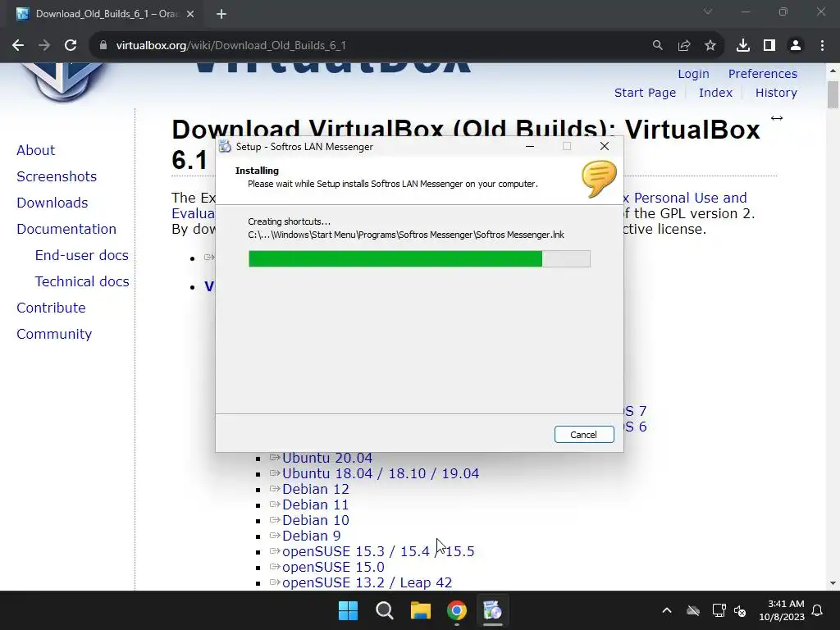Click the openSUSE 15.0 link
The height and width of the screenshot is (630, 840).
(333, 567)
